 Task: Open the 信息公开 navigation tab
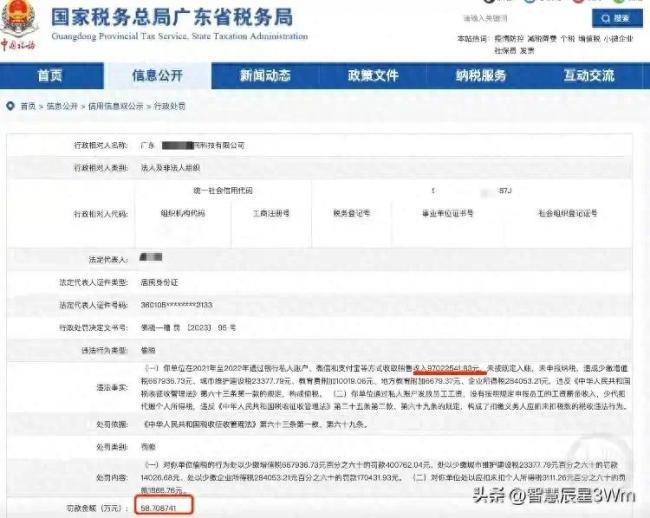(x=158, y=76)
